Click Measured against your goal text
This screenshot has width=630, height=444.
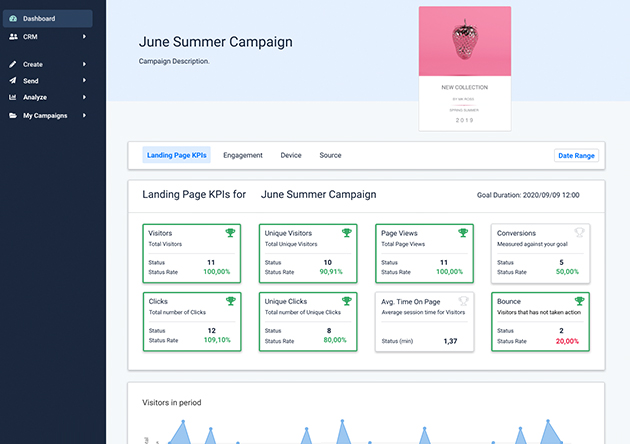click(532, 244)
